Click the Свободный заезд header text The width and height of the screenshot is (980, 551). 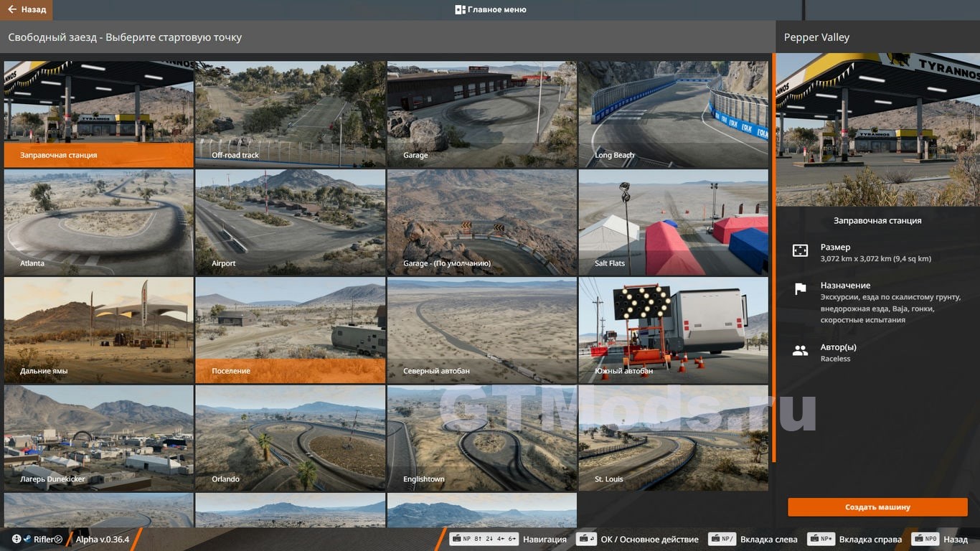125,37
